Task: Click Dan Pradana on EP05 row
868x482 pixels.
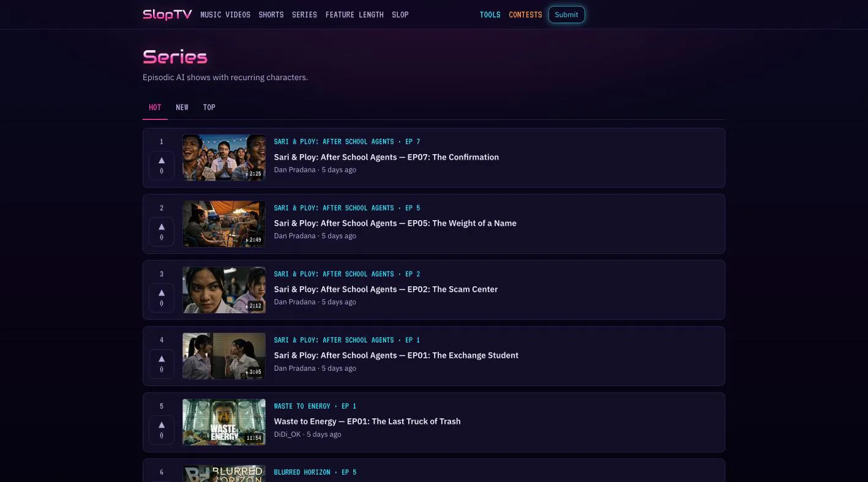Action: pyautogui.click(x=294, y=236)
